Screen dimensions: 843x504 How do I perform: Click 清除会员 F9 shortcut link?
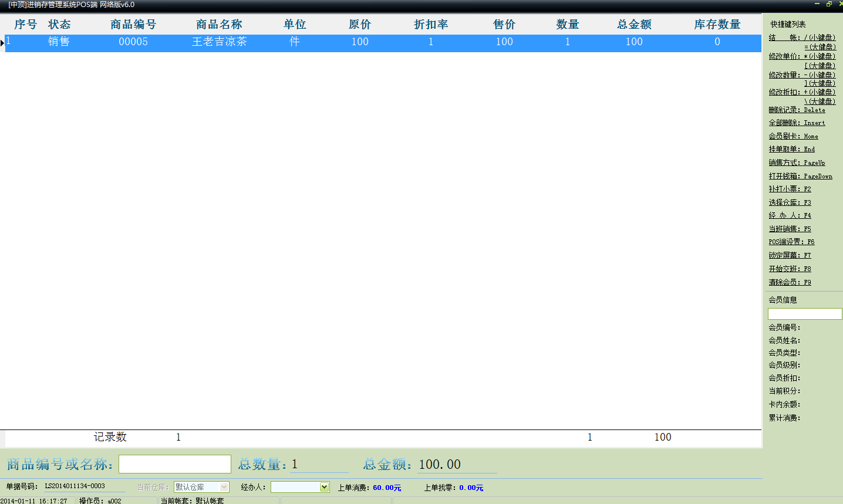tap(790, 282)
